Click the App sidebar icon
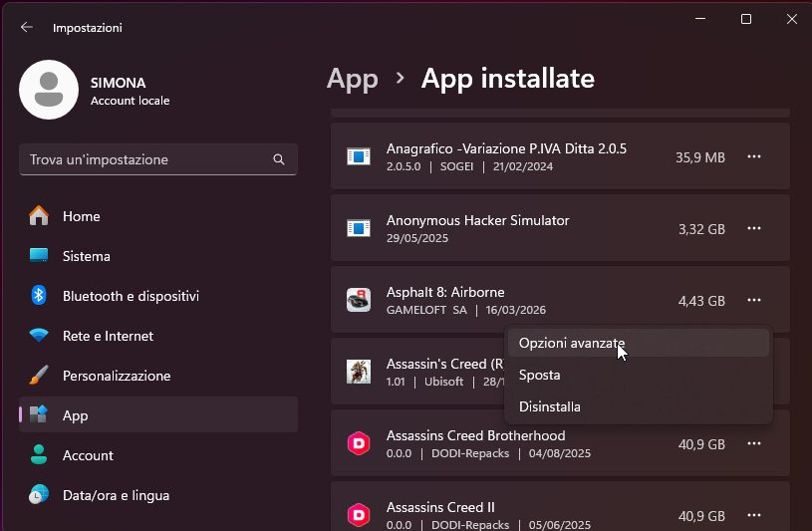 click(39, 415)
